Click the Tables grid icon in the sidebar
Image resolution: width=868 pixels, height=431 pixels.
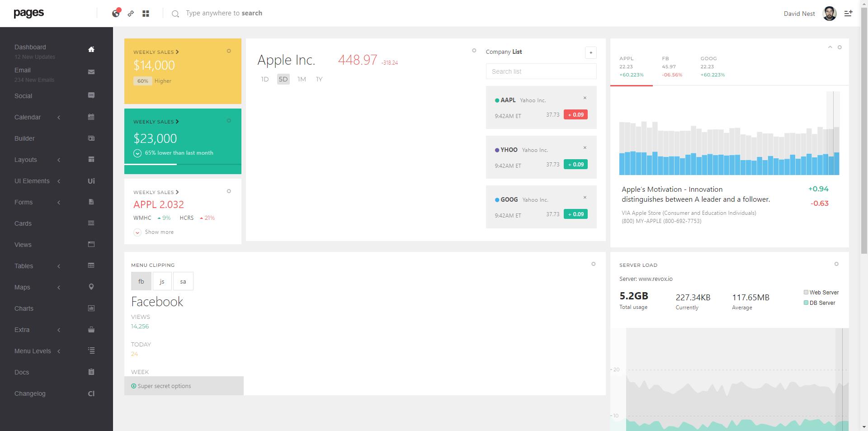pyautogui.click(x=91, y=265)
